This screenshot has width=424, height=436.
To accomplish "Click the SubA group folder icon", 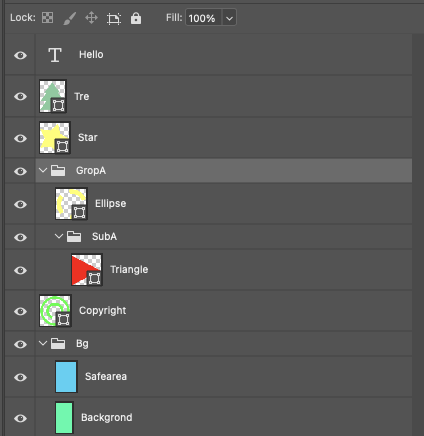I will click(x=74, y=237).
